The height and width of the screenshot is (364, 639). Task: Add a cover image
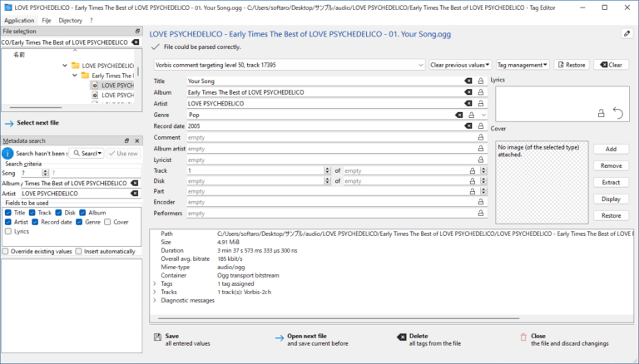(611, 149)
